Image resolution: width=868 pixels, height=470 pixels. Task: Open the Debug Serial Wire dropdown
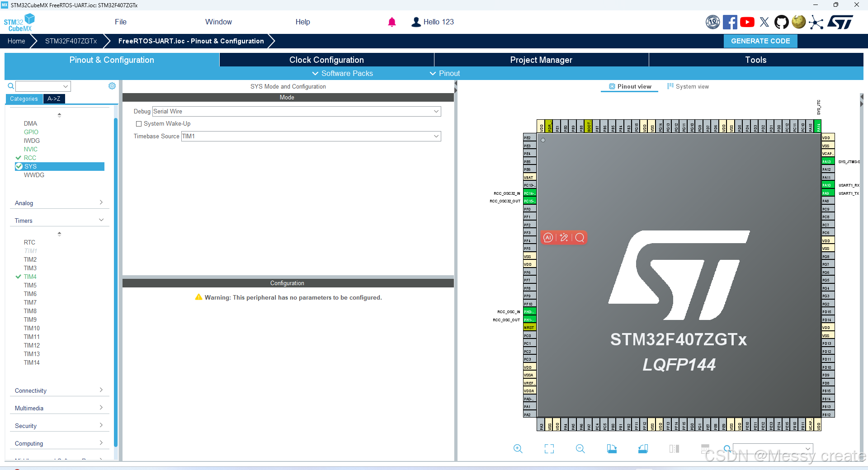tap(297, 111)
